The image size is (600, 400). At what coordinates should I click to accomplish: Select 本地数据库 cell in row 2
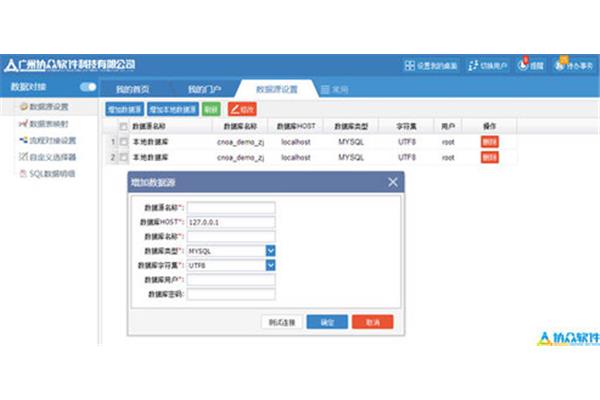click(x=150, y=157)
